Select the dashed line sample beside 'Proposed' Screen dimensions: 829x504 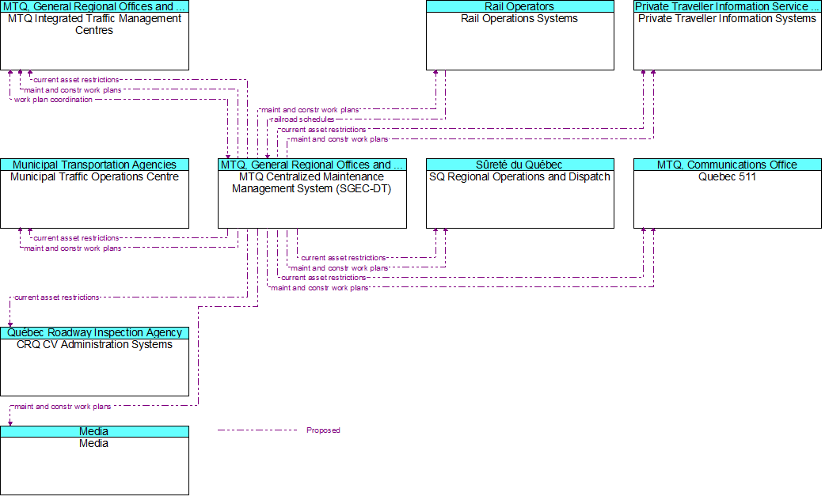pos(257,430)
